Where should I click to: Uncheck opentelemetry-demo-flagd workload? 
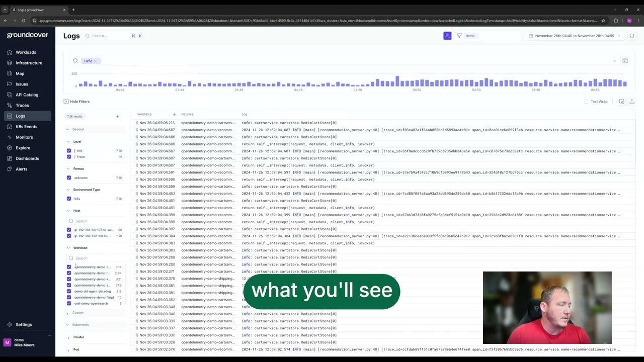(69, 297)
